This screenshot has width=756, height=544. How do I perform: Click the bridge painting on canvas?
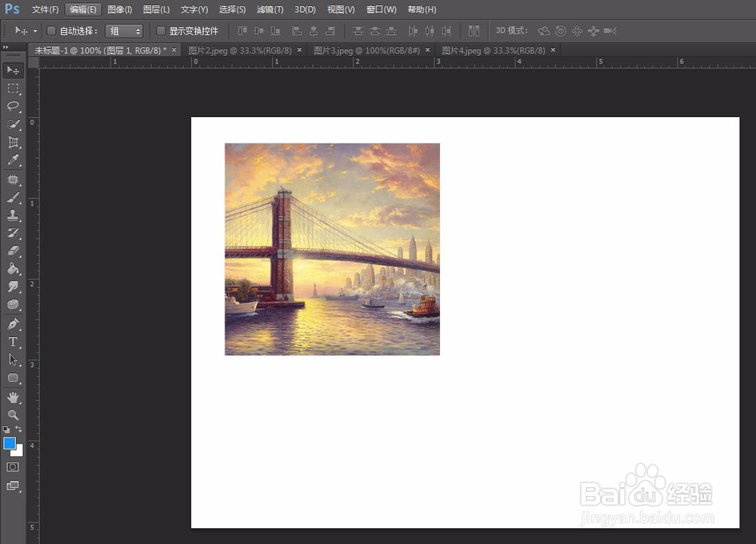point(332,249)
